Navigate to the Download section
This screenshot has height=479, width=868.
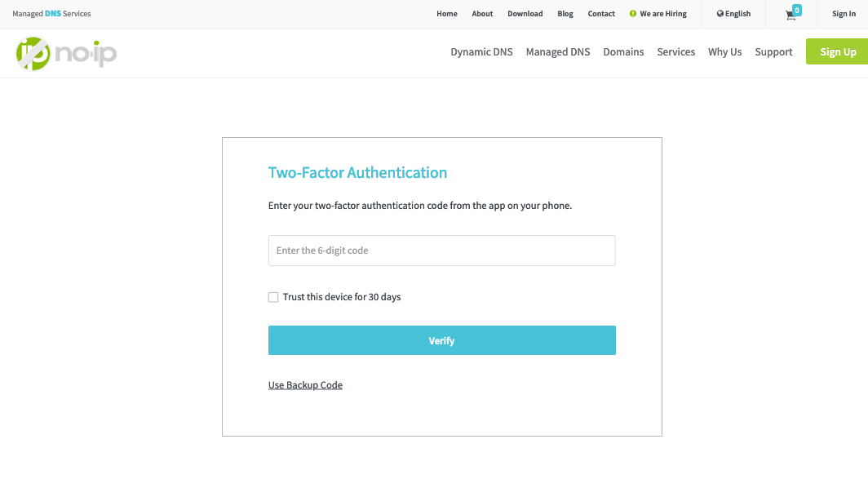pyautogui.click(x=525, y=13)
